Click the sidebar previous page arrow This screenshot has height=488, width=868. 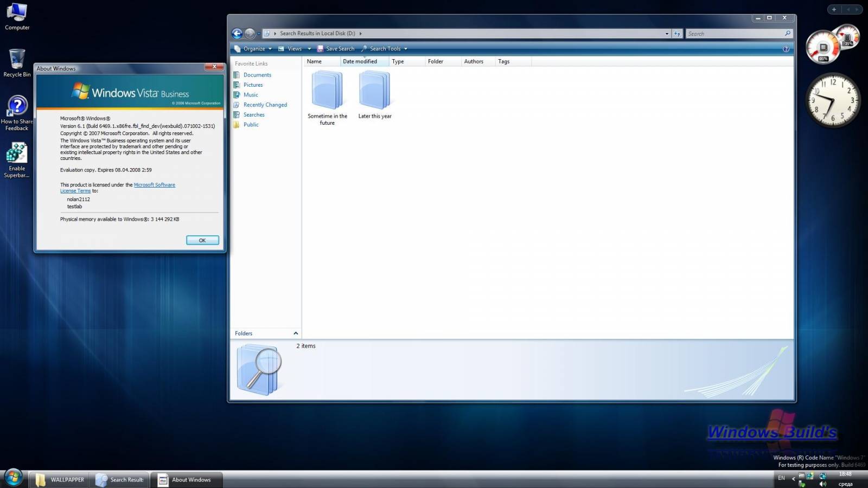pos(847,9)
